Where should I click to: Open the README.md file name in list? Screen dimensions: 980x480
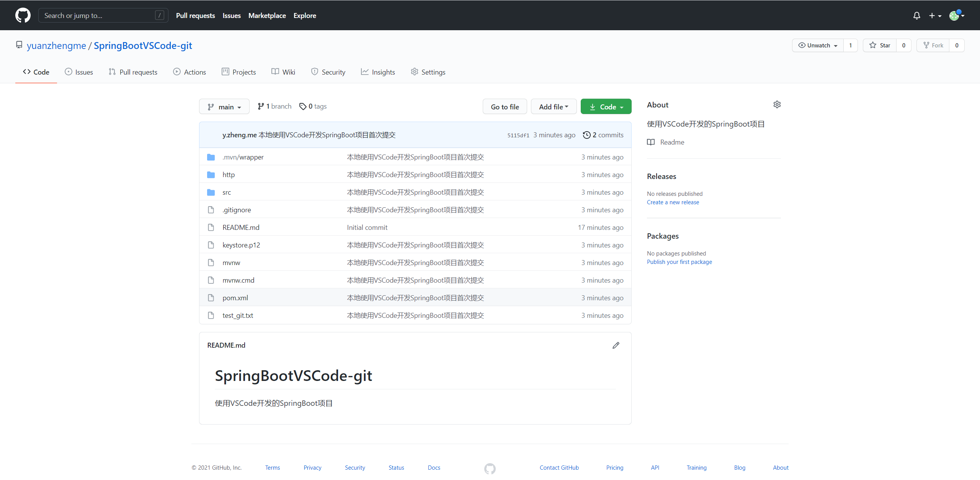[x=241, y=228]
